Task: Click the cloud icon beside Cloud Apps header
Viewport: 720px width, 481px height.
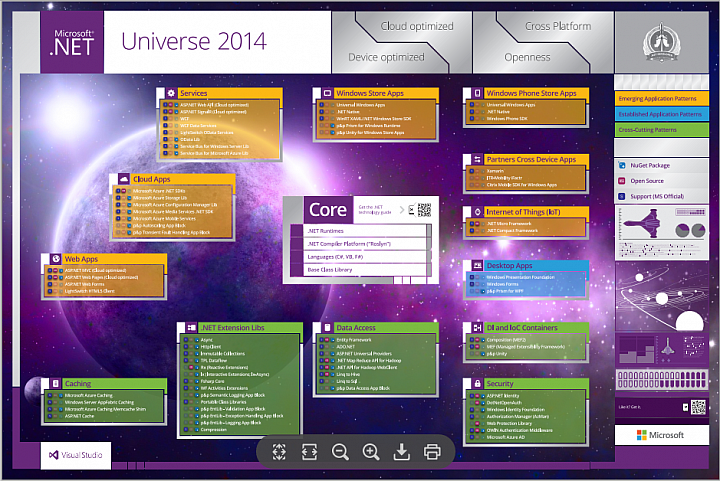Action: pyautogui.click(x=124, y=179)
